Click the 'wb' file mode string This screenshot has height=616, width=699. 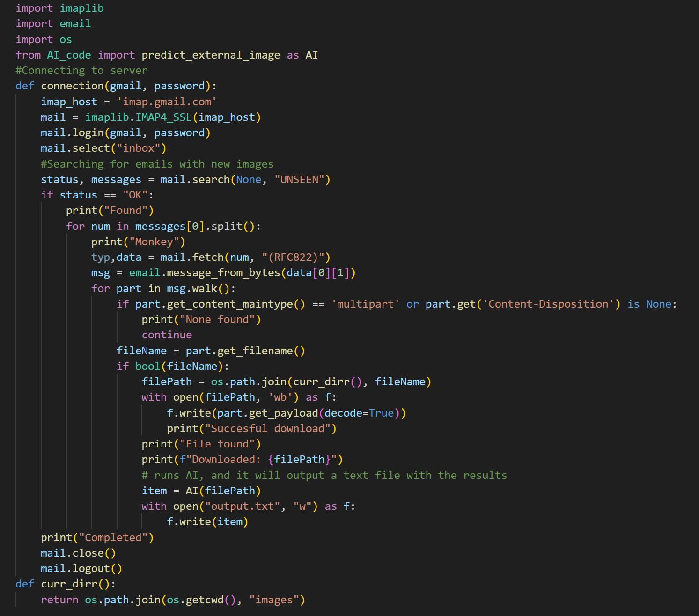(280, 397)
